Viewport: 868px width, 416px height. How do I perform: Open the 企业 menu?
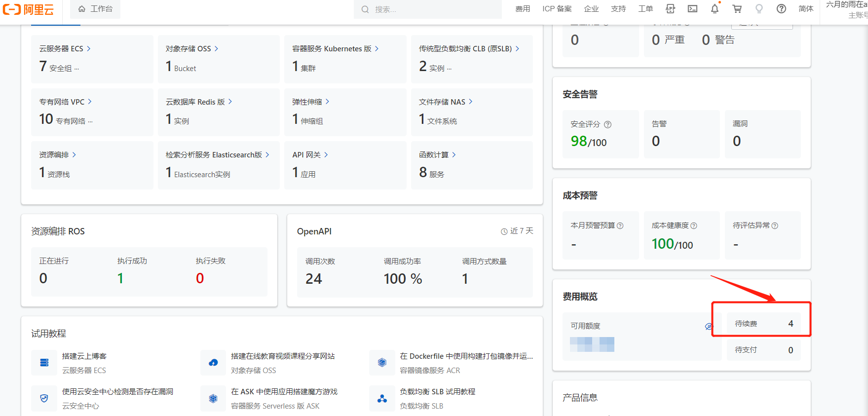(591, 9)
